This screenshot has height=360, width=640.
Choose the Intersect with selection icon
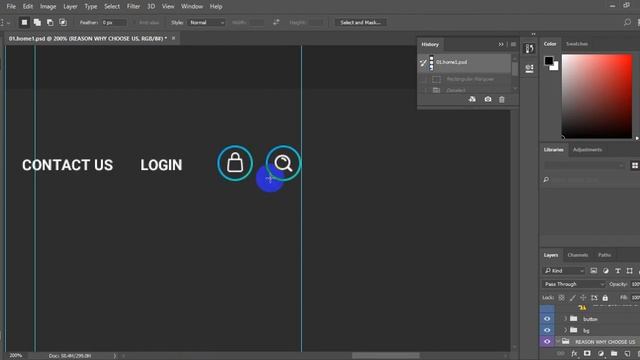point(63,22)
